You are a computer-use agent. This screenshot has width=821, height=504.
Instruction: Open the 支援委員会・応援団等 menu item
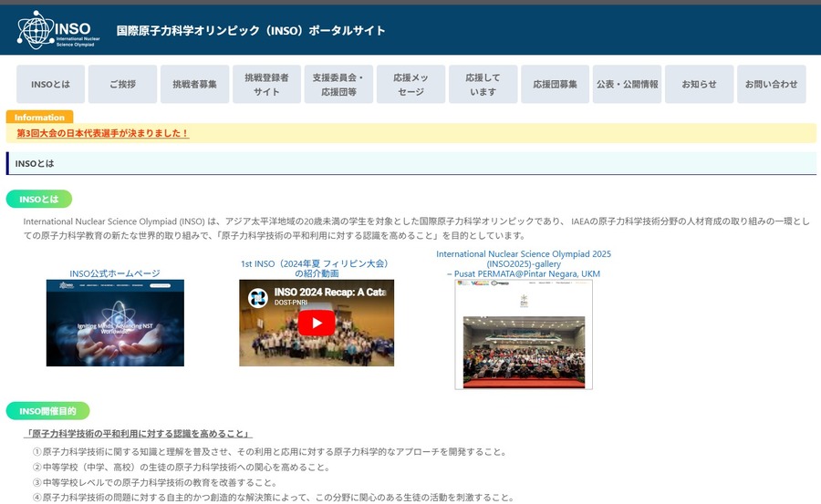[338, 84]
